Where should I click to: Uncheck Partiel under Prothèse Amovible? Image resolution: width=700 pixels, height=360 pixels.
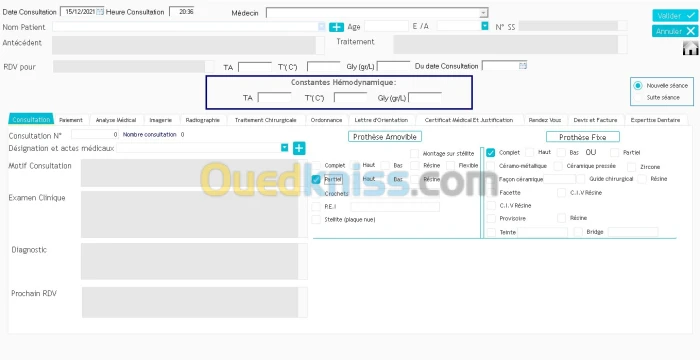[x=316, y=179]
